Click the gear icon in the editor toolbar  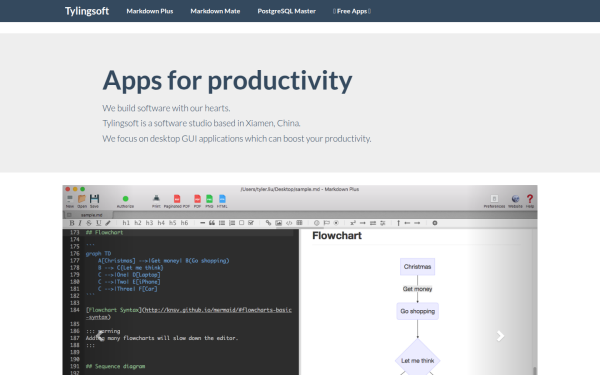point(435,223)
